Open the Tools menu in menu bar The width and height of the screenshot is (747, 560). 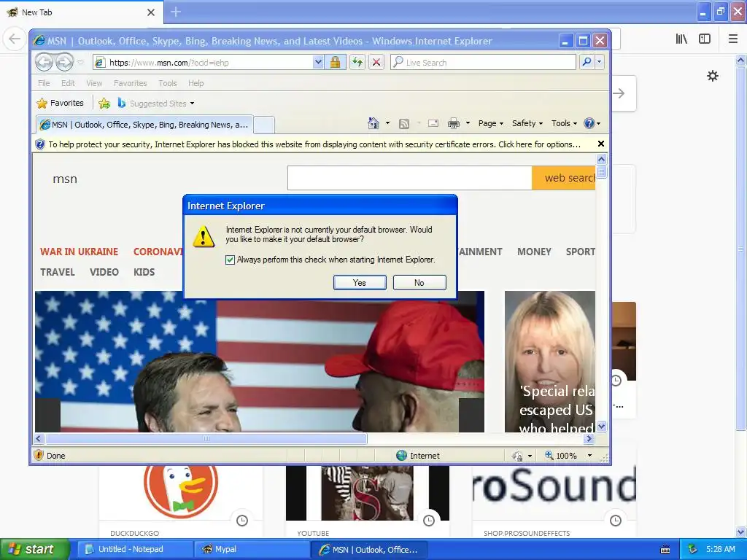pos(168,83)
